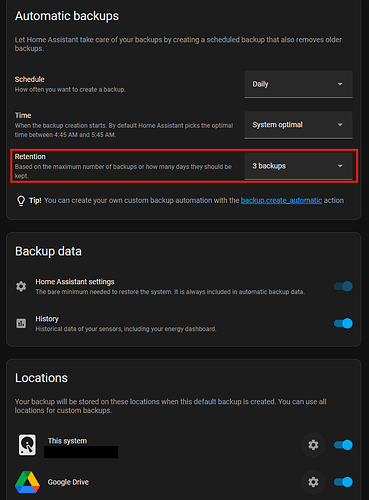Click the hard disk icon for This system

(27, 445)
